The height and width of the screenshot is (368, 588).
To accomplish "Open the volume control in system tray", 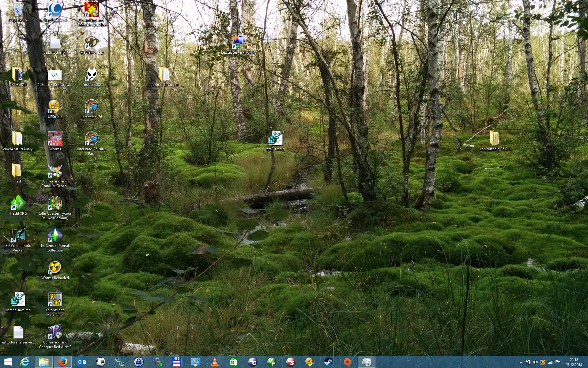I will 535,362.
